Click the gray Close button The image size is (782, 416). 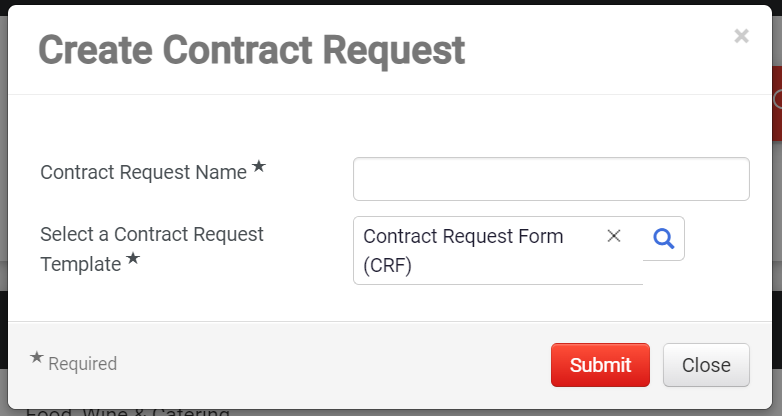[706, 365]
